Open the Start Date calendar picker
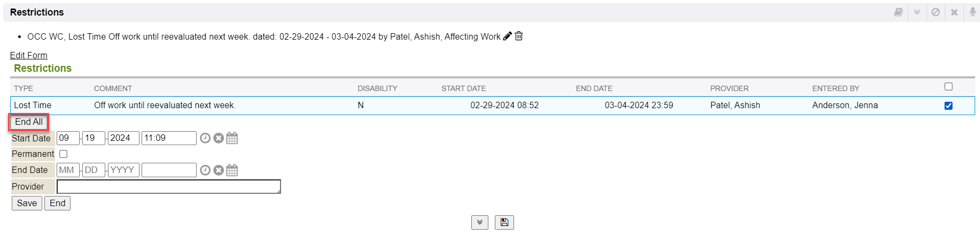 (232, 138)
